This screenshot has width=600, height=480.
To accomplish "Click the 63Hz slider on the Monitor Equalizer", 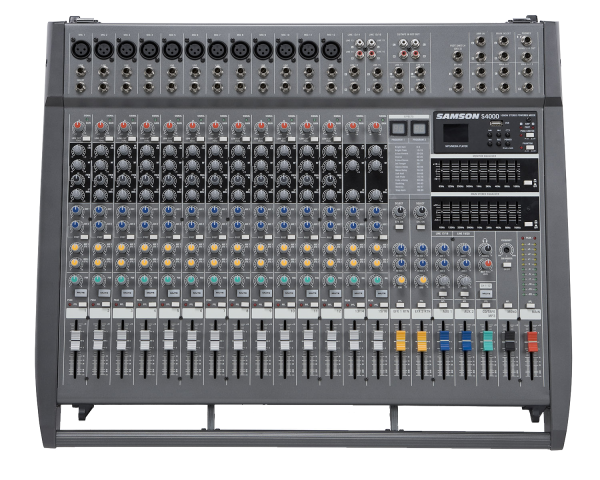I will (x=442, y=171).
